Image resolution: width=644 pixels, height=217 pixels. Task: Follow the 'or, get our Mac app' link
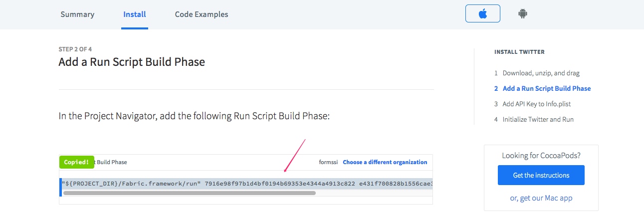tap(541, 198)
